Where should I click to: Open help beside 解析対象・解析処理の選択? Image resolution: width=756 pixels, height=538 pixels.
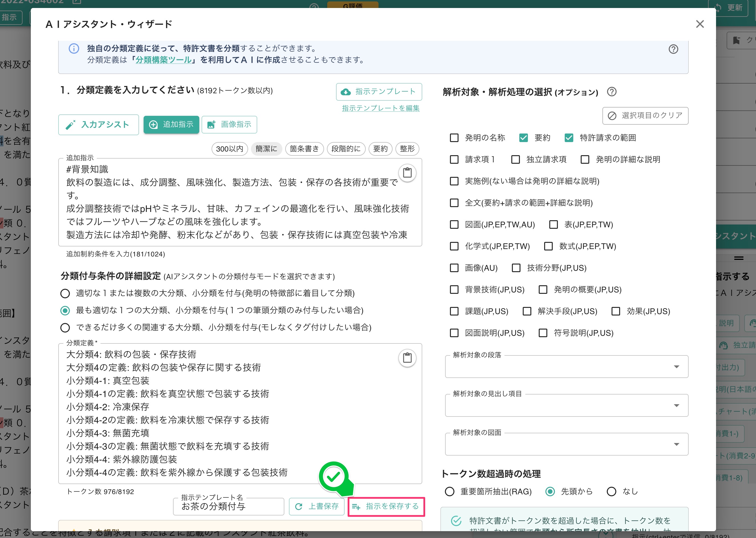[x=612, y=92]
